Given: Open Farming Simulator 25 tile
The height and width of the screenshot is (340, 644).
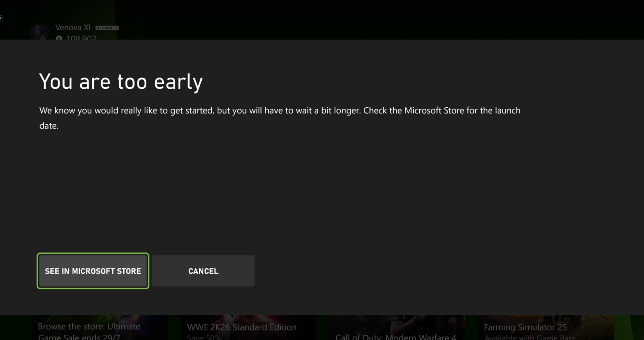Looking at the screenshot, I should (x=546, y=328).
